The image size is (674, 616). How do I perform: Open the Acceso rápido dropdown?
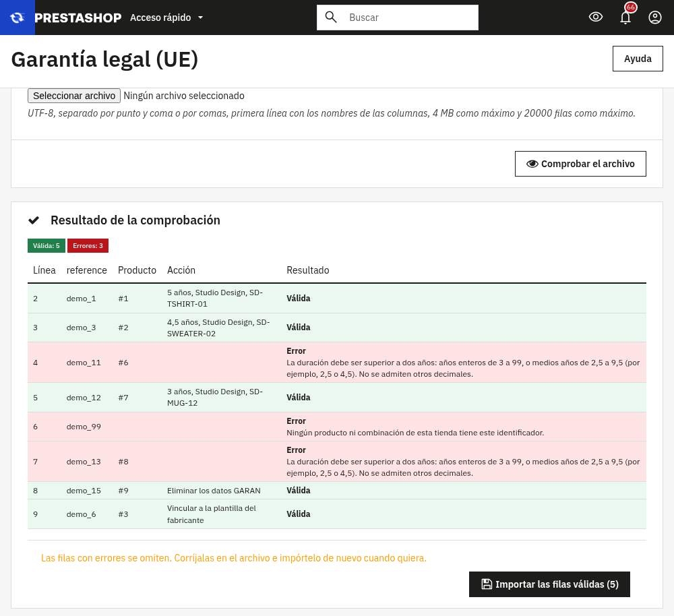coord(166,18)
